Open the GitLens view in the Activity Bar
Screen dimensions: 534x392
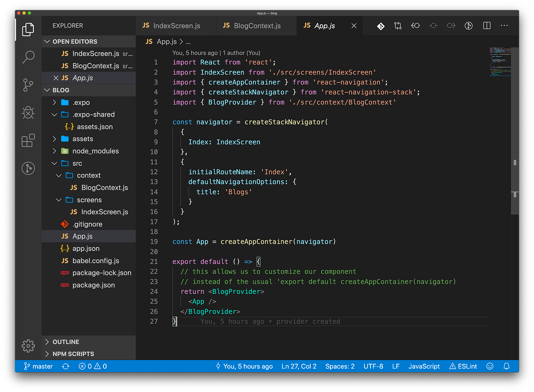[x=28, y=168]
